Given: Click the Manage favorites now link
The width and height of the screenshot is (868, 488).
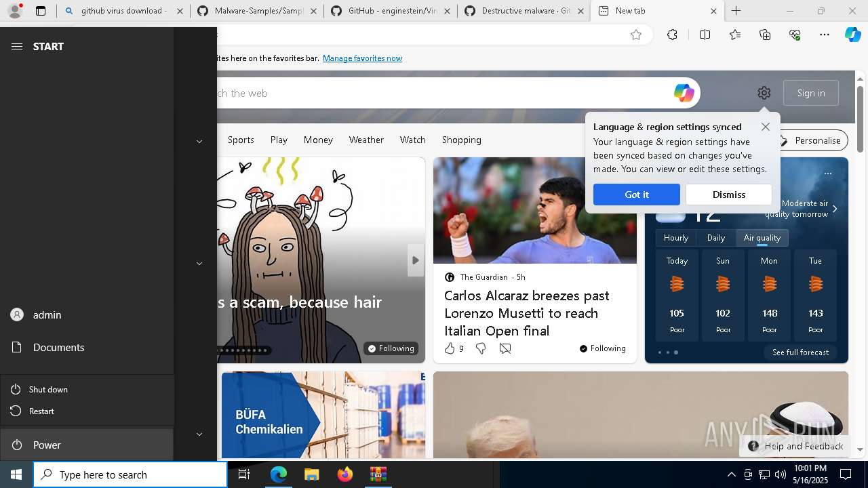Looking at the screenshot, I should [x=362, y=58].
